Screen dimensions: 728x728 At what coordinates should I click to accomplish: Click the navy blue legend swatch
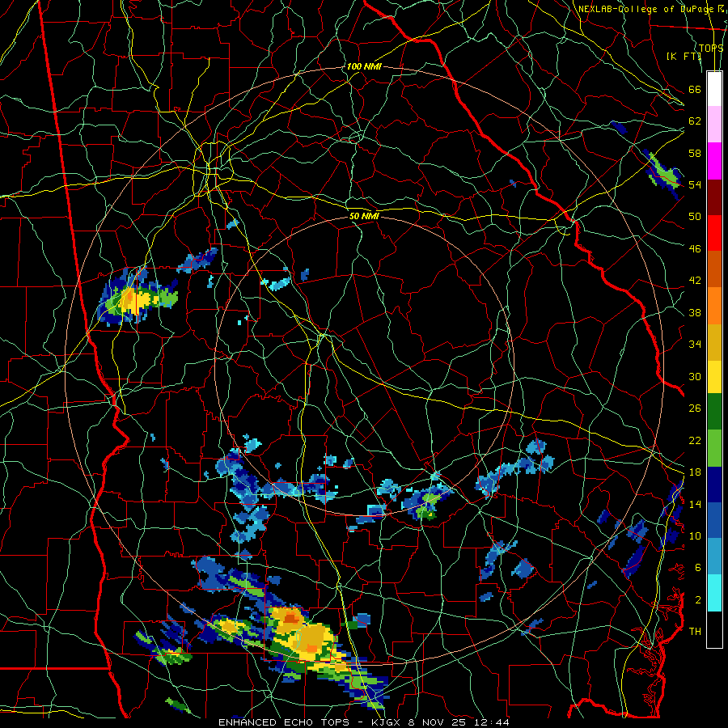(x=714, y=485)
